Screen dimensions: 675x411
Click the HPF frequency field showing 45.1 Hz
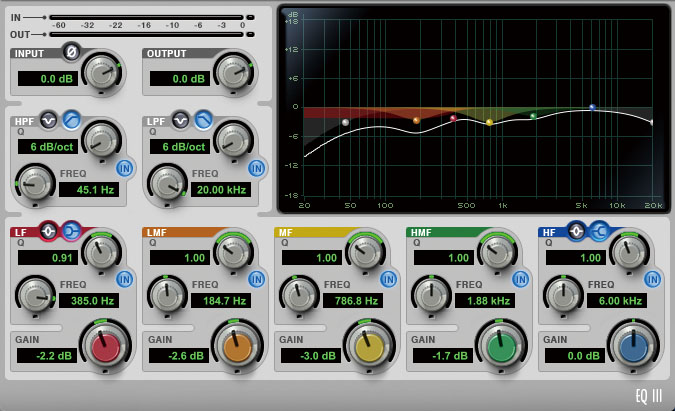[x=89, y=189]
